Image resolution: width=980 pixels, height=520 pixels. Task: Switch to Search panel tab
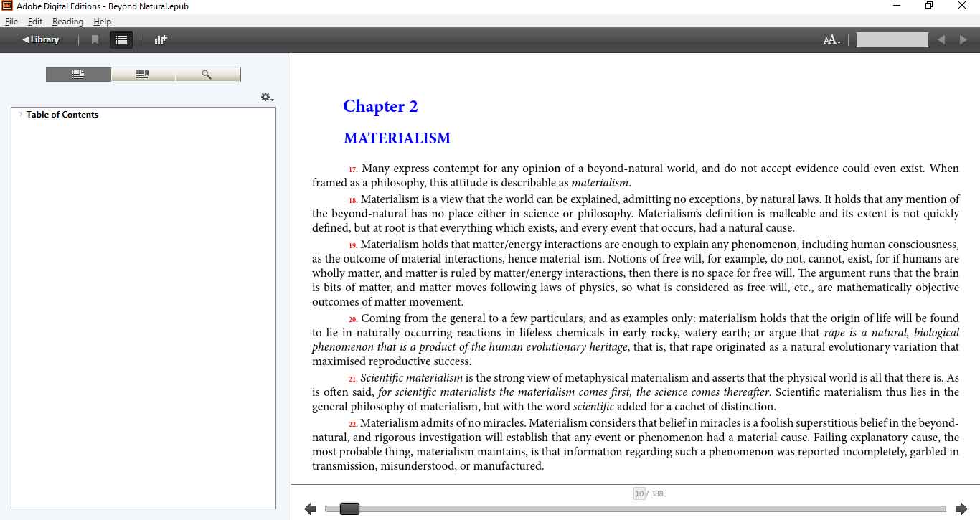pos(207,75)
